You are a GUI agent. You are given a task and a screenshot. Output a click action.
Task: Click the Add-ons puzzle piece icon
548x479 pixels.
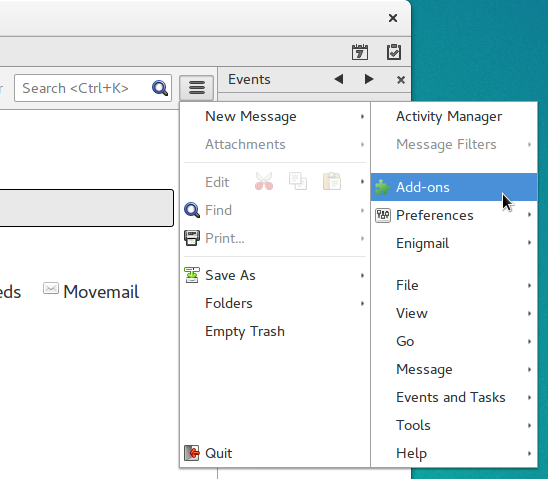(383, 187)
